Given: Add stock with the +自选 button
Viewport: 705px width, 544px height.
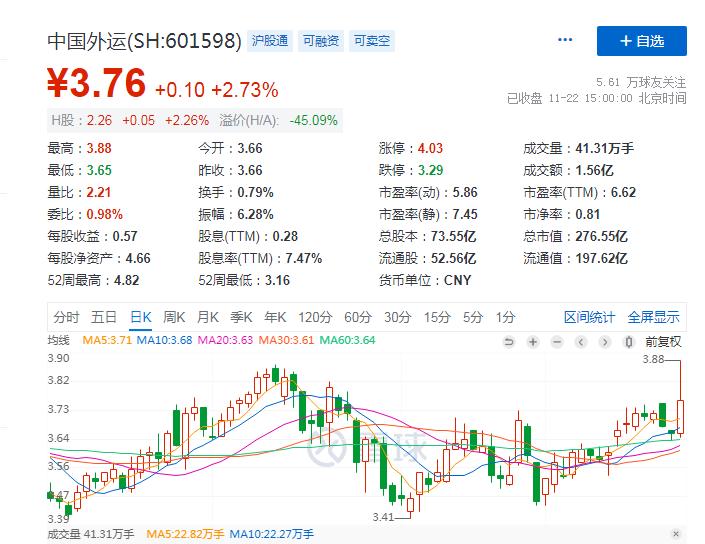Looking at the screenshot, I should 642,41.
